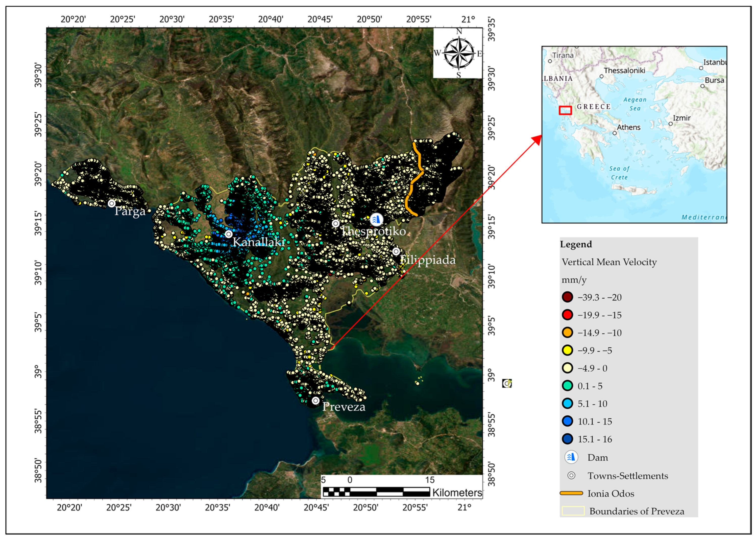The image size is (756, 540).
Task: Click the Kanallaki settlement marker
Action: 228,234
